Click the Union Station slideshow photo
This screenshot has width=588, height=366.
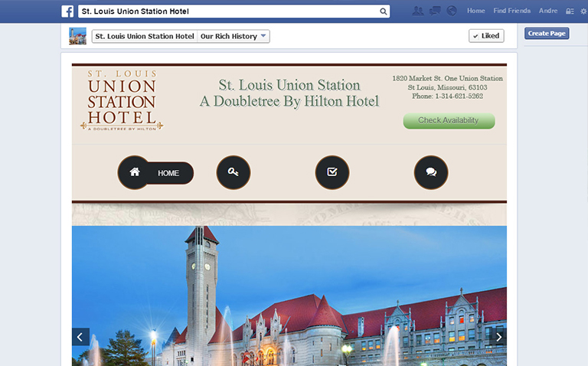(x=289, y=296)
